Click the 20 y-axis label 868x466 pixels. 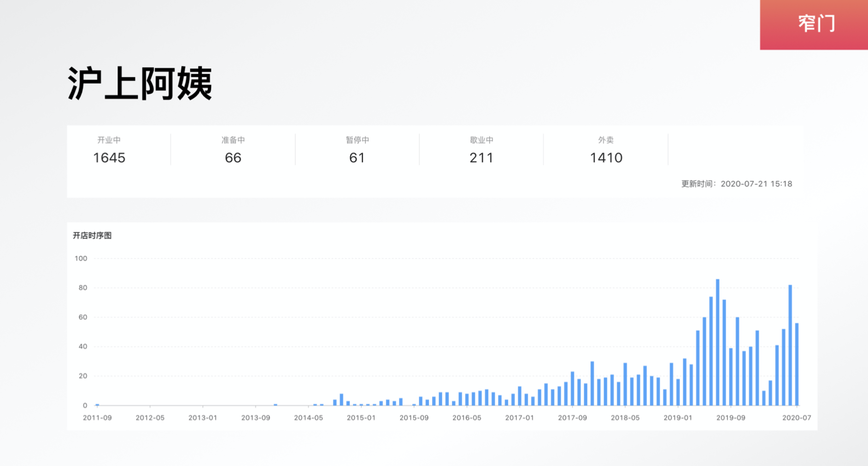(x=83, y=376)
